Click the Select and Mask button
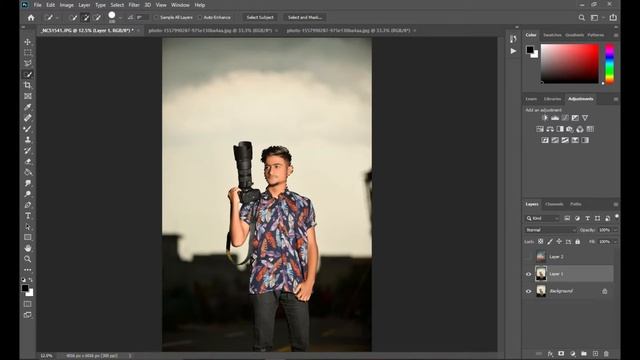The image size is (640, 360). [x=304, y=18]
